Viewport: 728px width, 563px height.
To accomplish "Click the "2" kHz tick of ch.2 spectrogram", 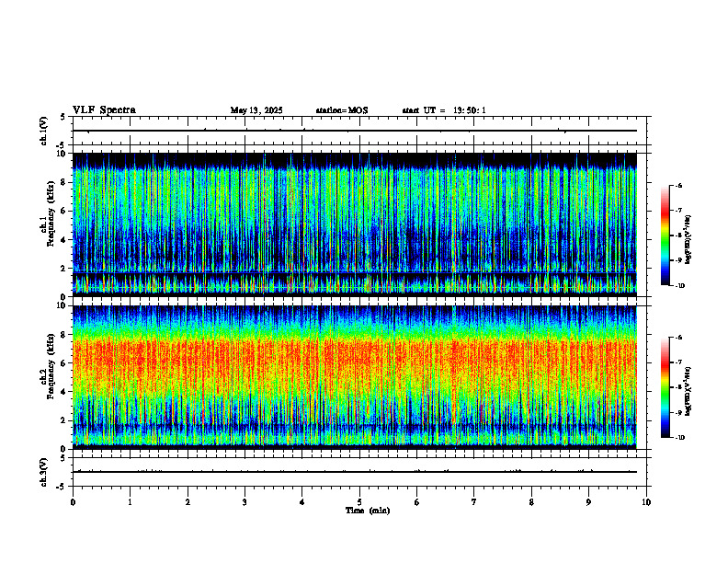I will [64, 420].
